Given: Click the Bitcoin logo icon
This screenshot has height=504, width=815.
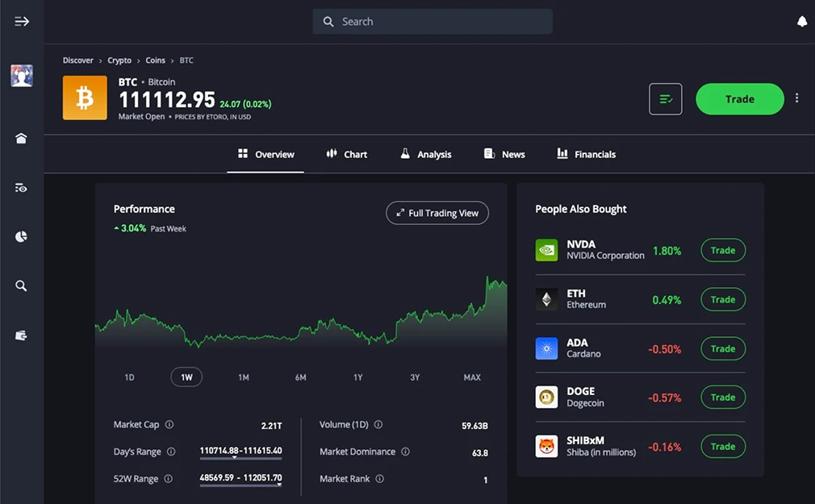Looking at the screenshot, I should 85,98.
